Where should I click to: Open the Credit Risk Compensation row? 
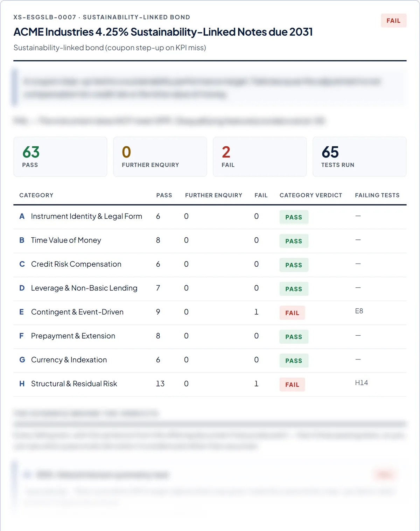[x=210, y=265]
